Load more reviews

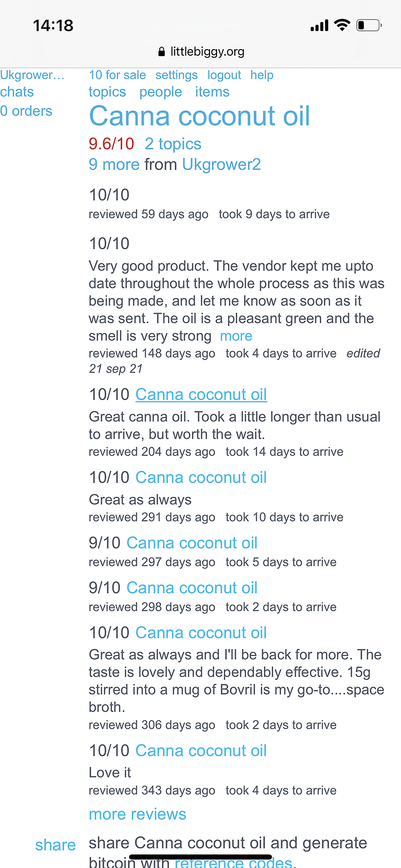(137, 814)
